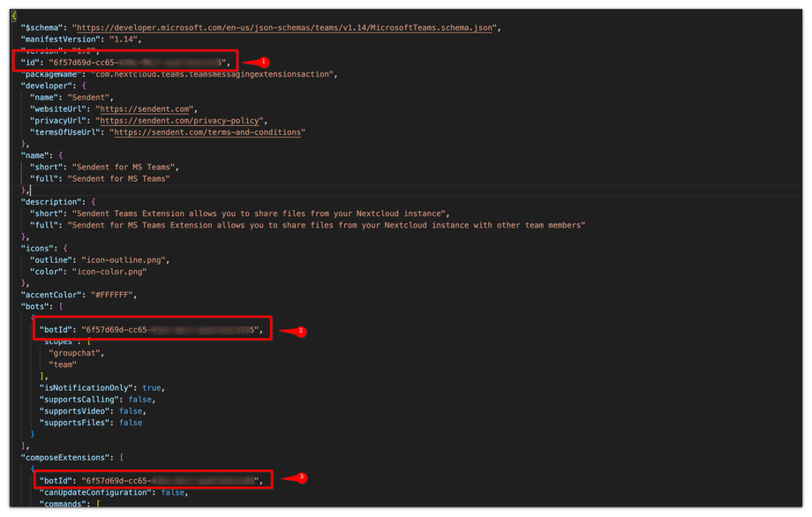Click red annotation marker number 3
Screen dimensions: 812x517
pos(302,477)
